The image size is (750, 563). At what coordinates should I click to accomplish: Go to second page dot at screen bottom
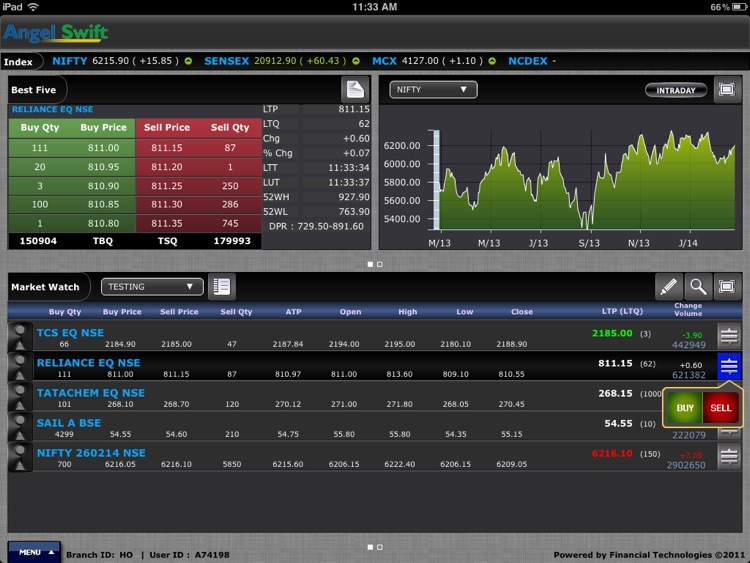click(380, 547)
